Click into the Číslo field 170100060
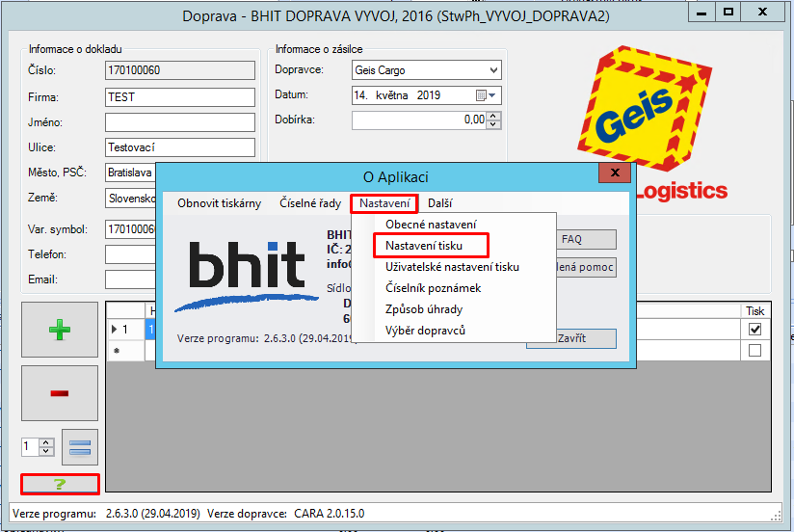 (x=180, y=70)
